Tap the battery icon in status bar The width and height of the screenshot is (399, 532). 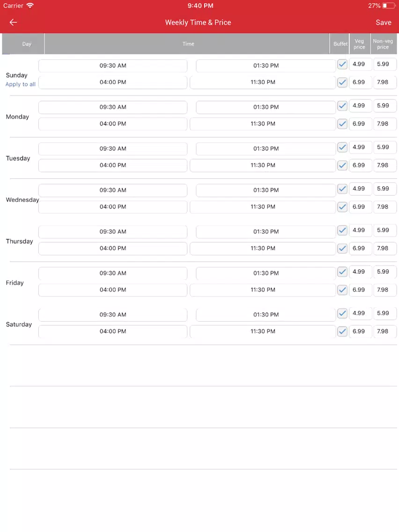[x=389, y=6]
